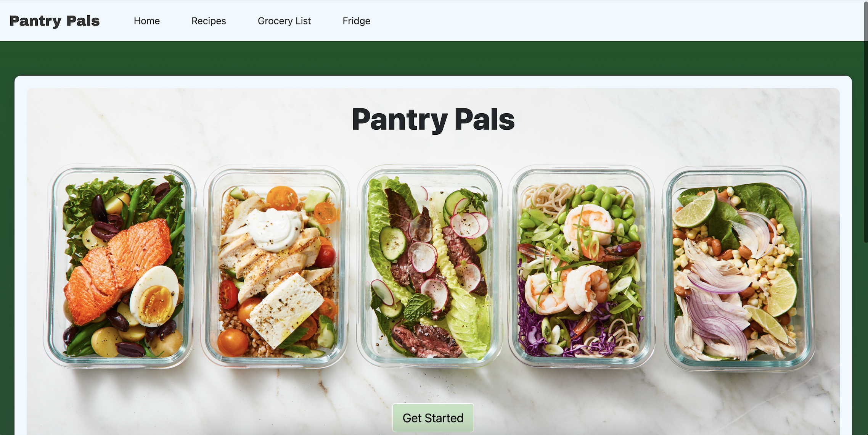The image size is (868, 435).
Task: Open the Grocery List page
Action: (x=284, y=21)
